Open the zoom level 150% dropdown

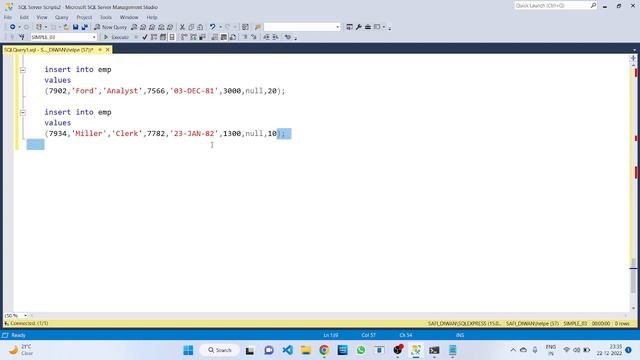pos(25,316)
